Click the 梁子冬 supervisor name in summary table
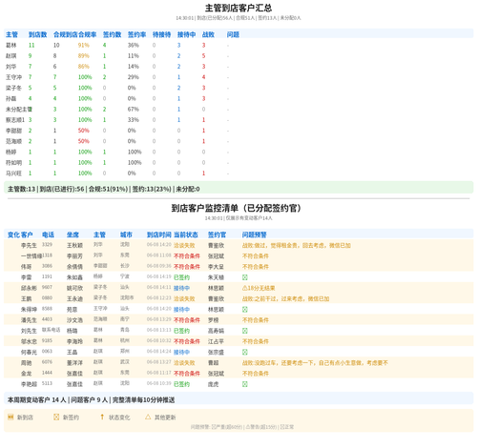477x448 pixels. click(x=13, y=88)
